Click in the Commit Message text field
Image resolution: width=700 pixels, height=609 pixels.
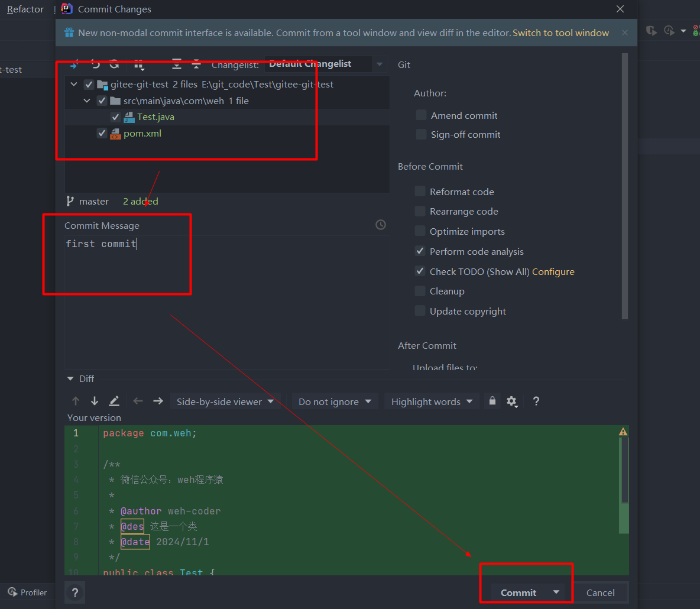227,302
